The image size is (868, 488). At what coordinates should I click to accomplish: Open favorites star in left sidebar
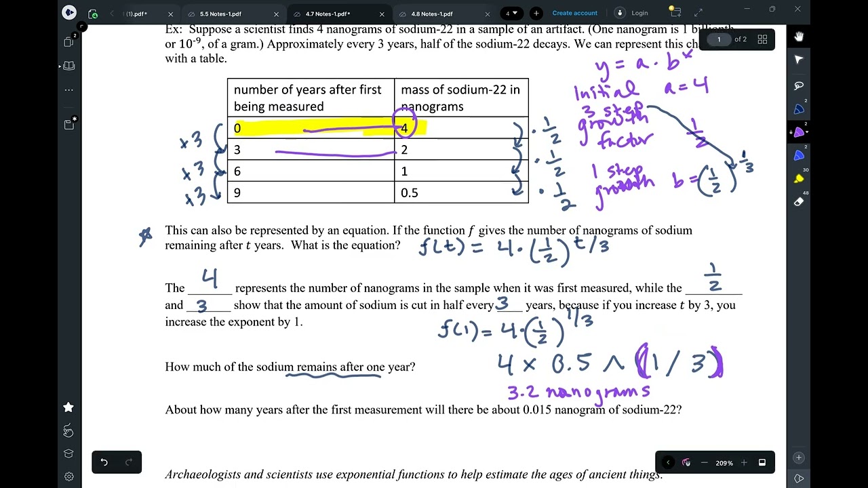[x=68, y=407]
